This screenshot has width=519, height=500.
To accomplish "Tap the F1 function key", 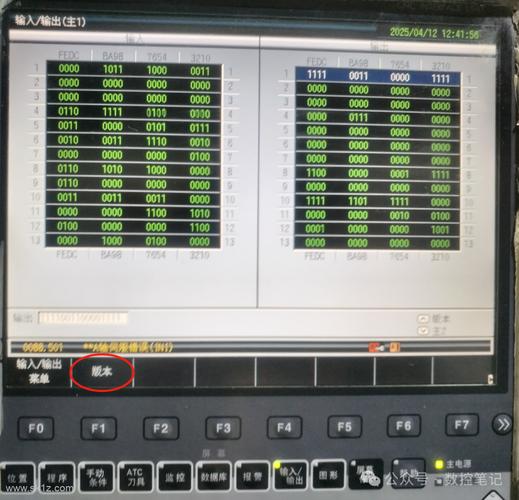I will [99, 428].
